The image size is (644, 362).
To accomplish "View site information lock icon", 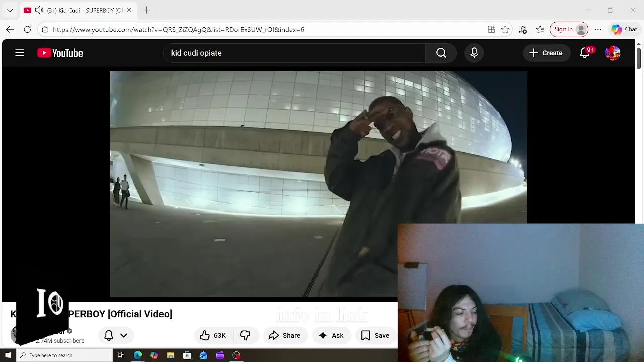I will click(x=45, y=29).
